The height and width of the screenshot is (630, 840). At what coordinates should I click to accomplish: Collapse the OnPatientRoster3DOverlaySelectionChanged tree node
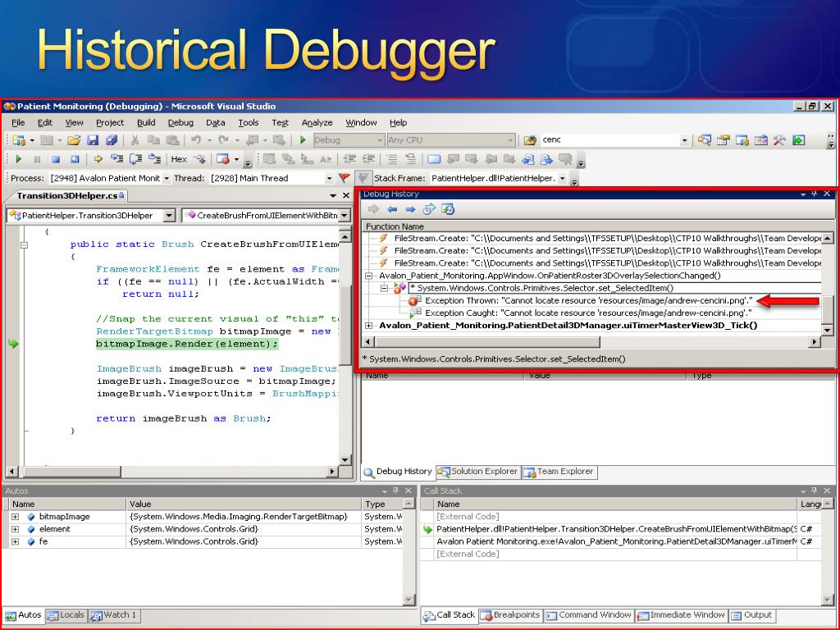[x=368, y=276]
